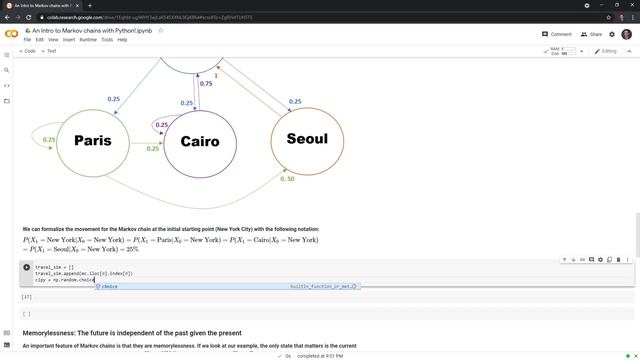Bookmark this page star in address bar
640x360 pixels.
click(609, 18)
